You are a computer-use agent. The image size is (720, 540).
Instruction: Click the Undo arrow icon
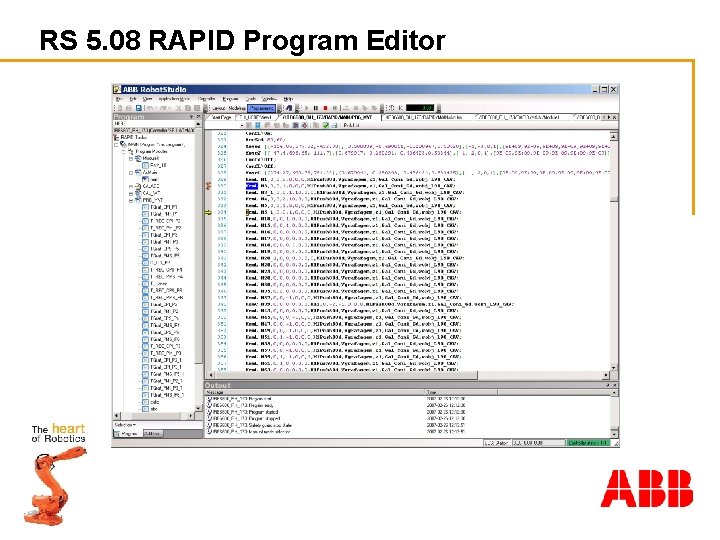(x=151, y=108)
